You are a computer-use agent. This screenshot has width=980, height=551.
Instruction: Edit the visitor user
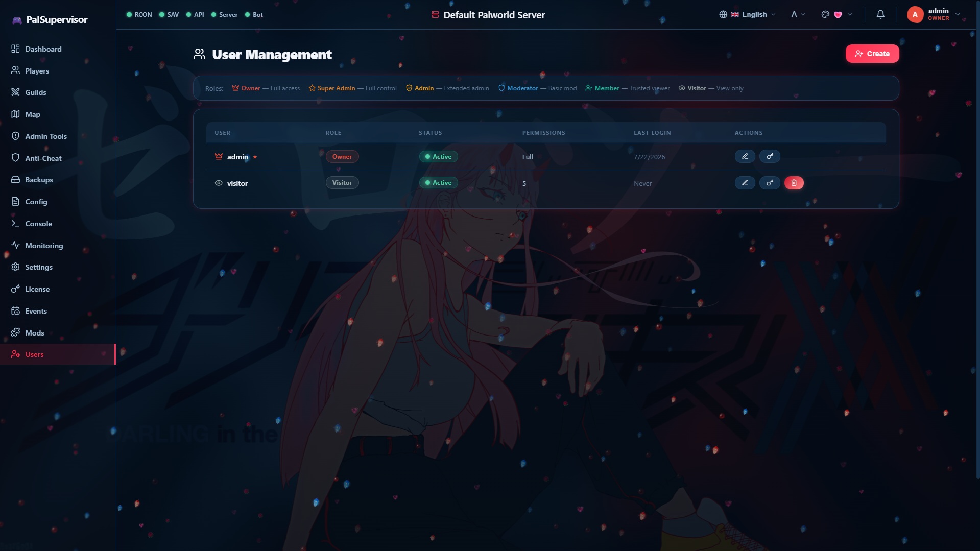[745, 183]
